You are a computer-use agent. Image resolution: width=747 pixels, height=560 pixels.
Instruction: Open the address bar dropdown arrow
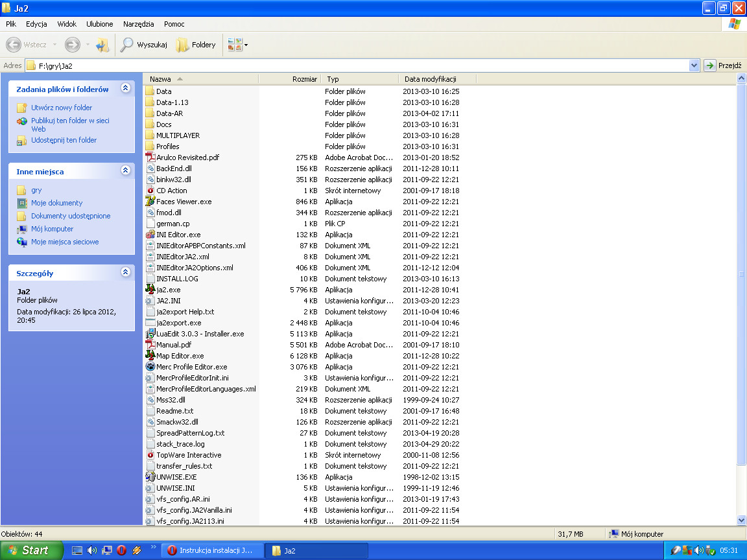[694, 65]
